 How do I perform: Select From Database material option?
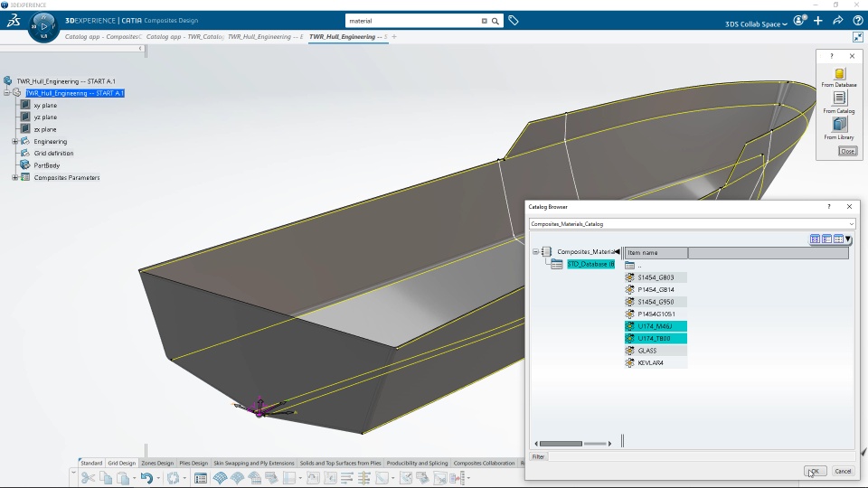pos(839,78)
